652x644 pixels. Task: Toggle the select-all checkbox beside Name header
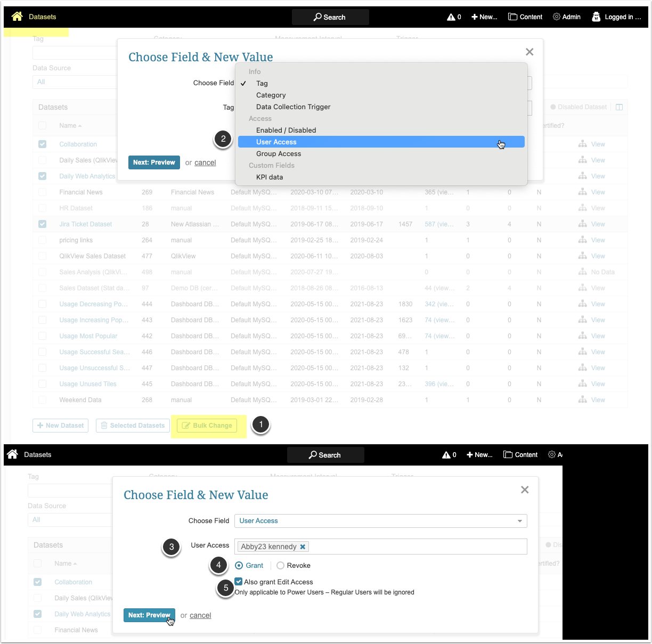coord(43,126)
